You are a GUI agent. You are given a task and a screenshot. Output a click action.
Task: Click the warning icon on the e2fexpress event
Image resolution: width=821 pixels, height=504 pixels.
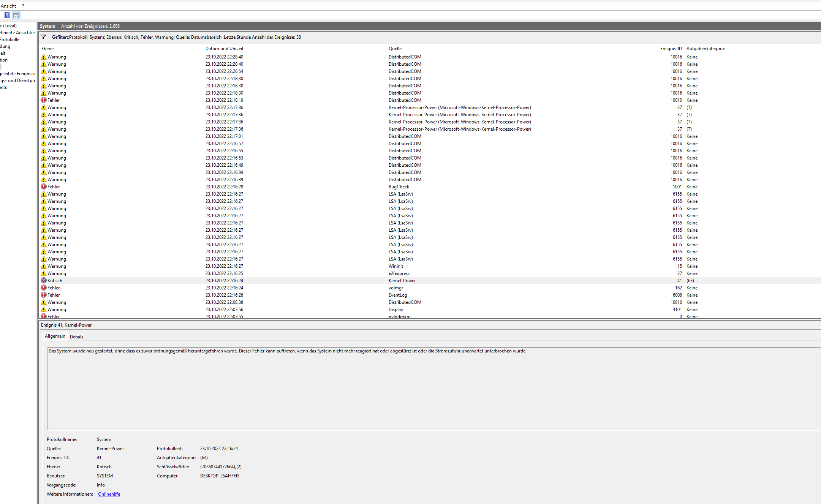click(x=44, y=273)
